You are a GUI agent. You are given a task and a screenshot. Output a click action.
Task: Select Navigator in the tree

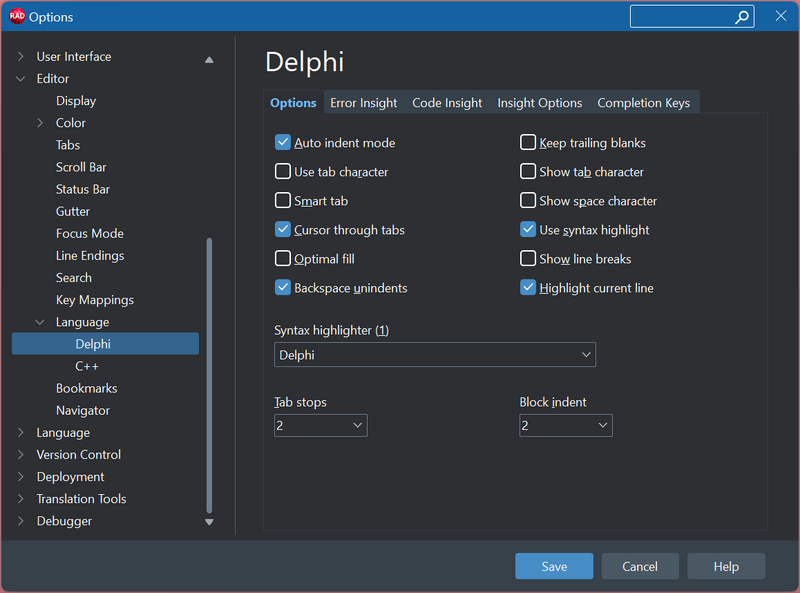point(83,410)
